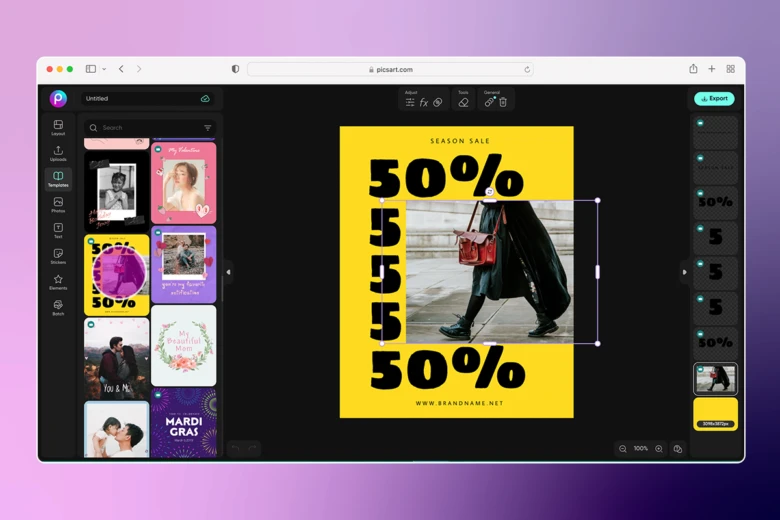Image resolution: width=780 pixels, height=520 pixels.
Task: Switch to the Text tab
Action: (x=58, y=230)
